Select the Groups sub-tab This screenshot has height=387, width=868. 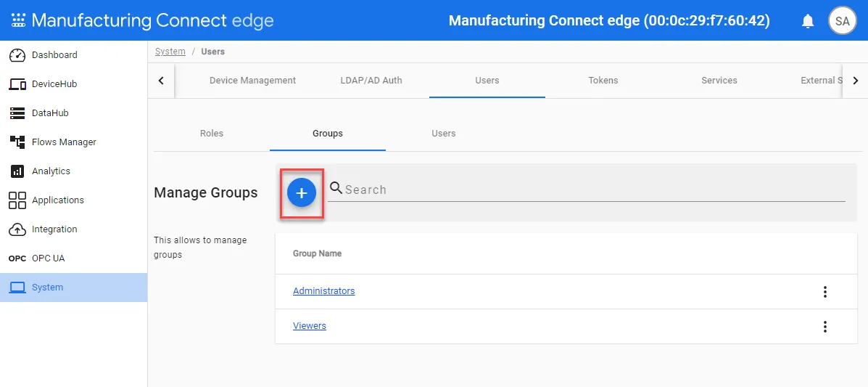coord(328,134)
